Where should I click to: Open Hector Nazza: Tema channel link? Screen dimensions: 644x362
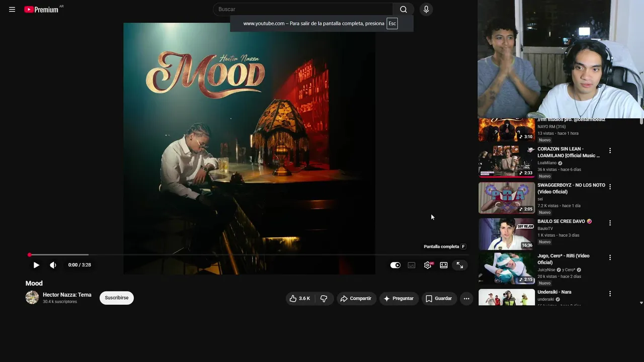(x=67, y=295)
